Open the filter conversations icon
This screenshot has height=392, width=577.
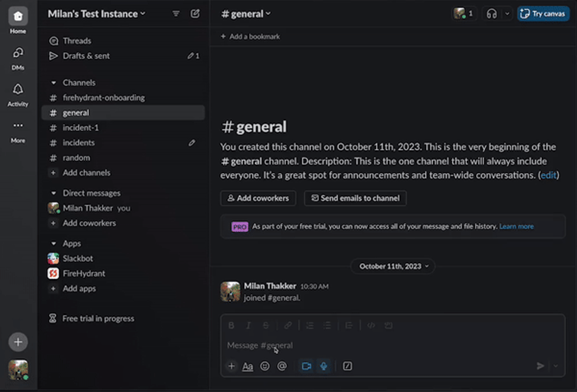pos(176,13)
